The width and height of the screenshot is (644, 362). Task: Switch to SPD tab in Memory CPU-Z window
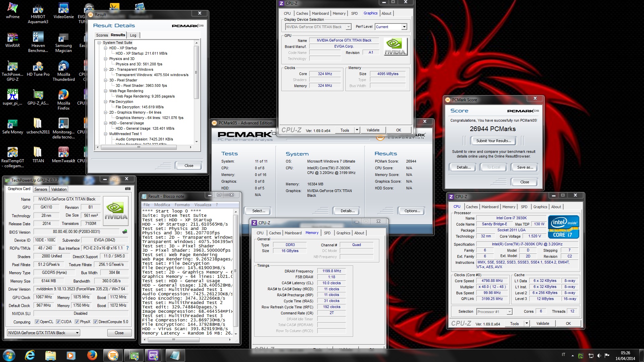click(327, 233)
